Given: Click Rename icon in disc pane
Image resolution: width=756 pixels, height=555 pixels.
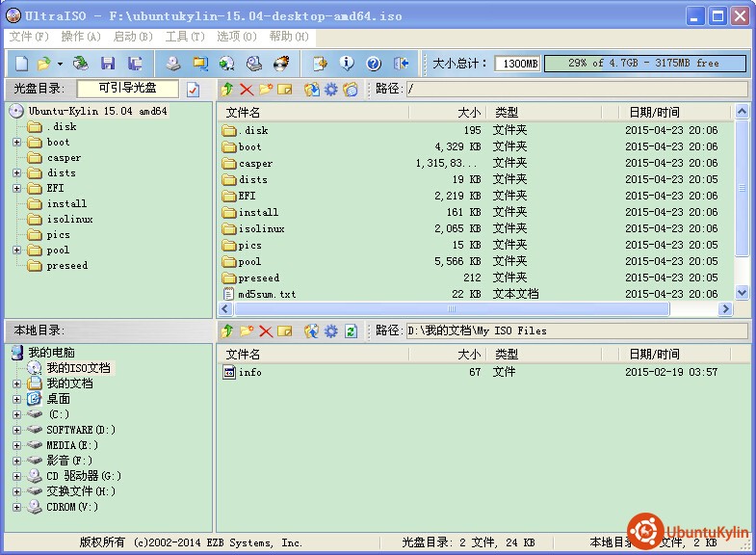Looking at the screenshot, I should pyautogui.click(x=285, y=90).
